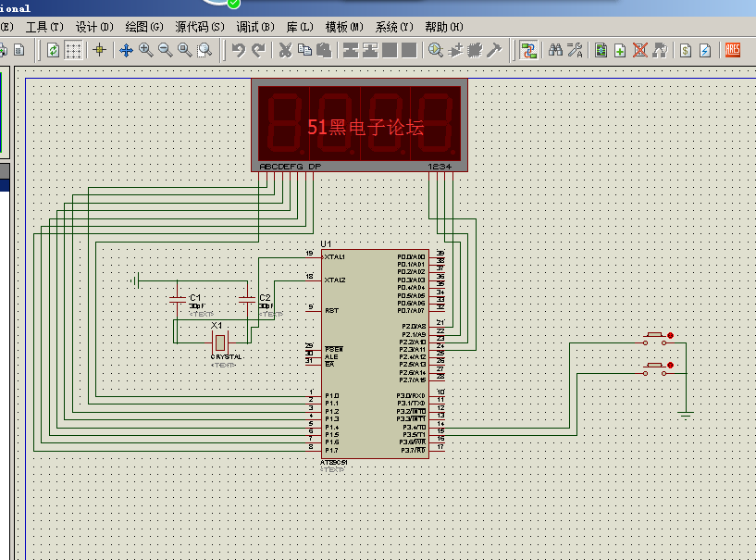Screen dimensions: 756x560
Task: Open the 库(L) menu
Action: 300,27
